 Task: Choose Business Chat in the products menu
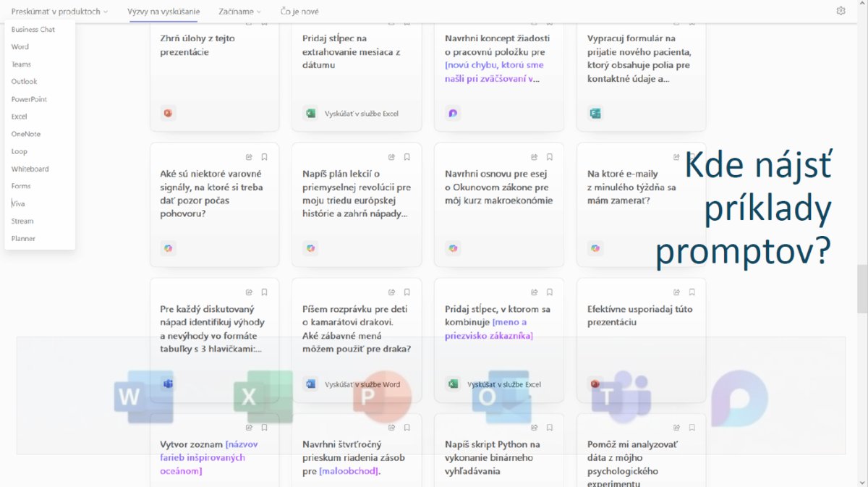click(33, 30)
